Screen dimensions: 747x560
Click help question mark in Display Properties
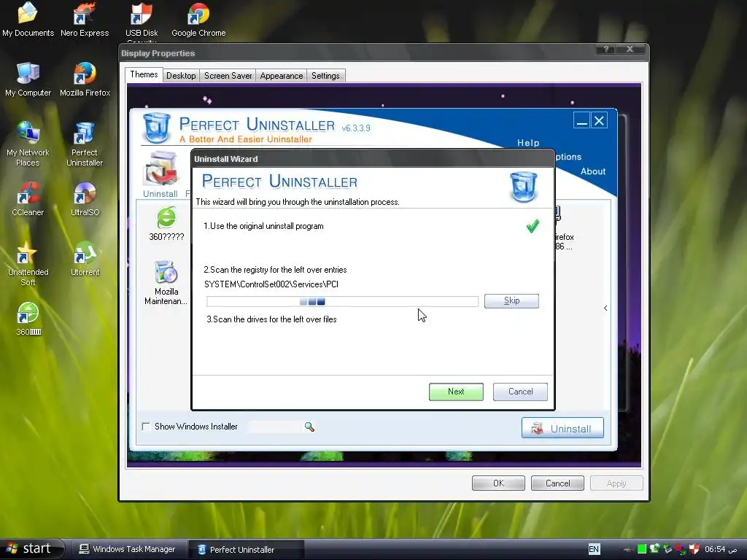(x=605, y=49)
